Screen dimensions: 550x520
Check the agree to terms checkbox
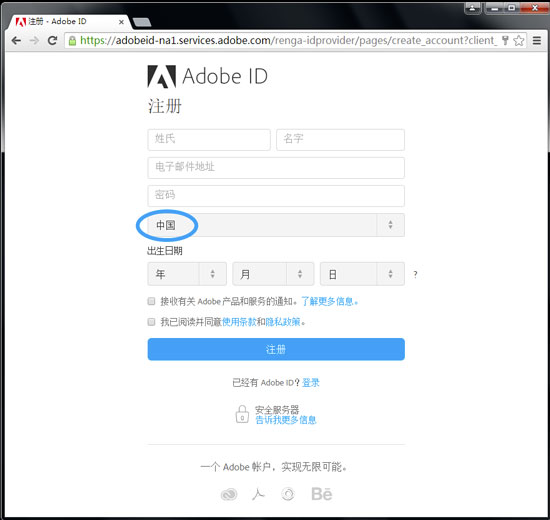point(151,322)
